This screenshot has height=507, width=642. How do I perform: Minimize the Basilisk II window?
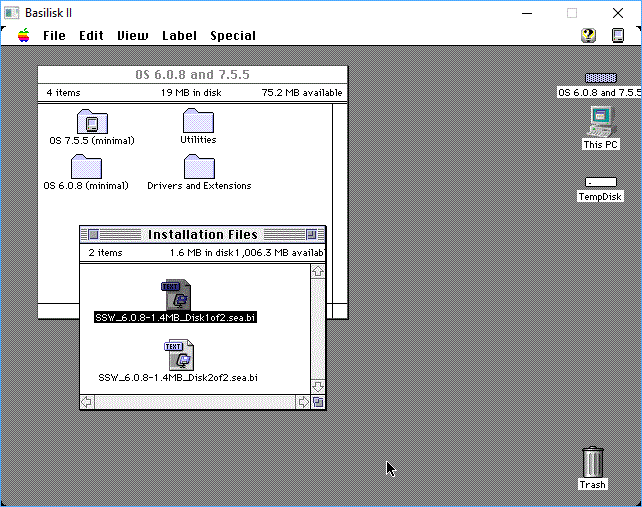[527, 13]
